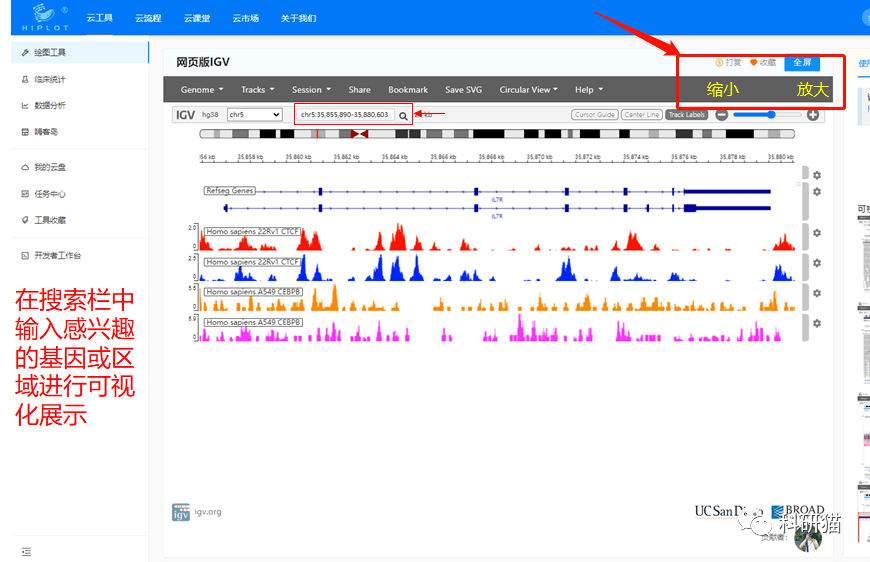Toggle the Center Line button
870x562 pixels.
point(641,115)
